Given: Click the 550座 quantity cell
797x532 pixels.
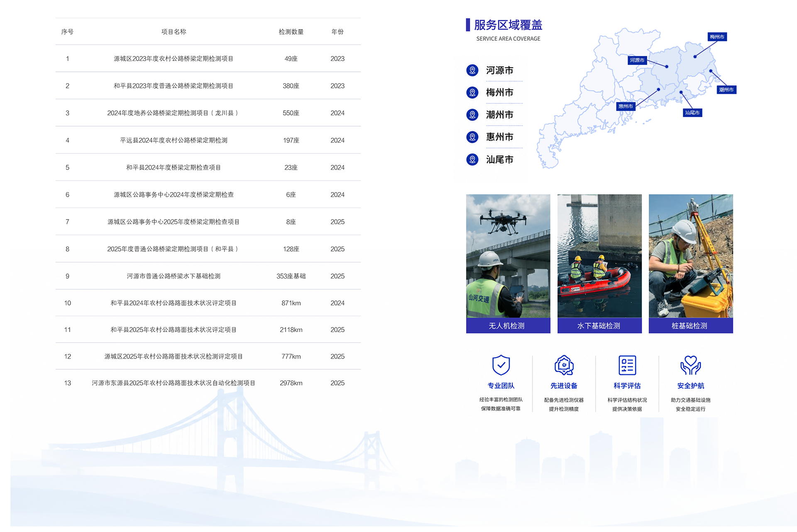Looking at the screenshot, I should (291, 113).
